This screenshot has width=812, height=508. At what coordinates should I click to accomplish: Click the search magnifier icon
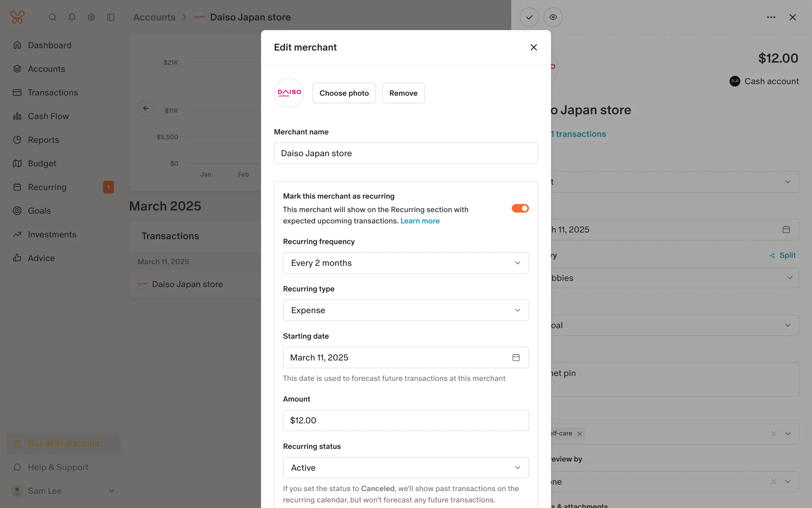52,17
